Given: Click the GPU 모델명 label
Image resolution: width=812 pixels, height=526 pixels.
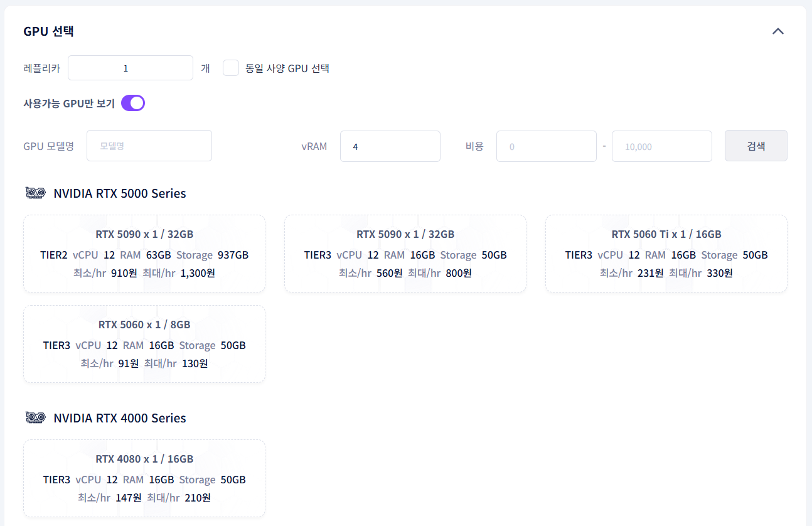Looking at the screenshot, I should [48, 146].
